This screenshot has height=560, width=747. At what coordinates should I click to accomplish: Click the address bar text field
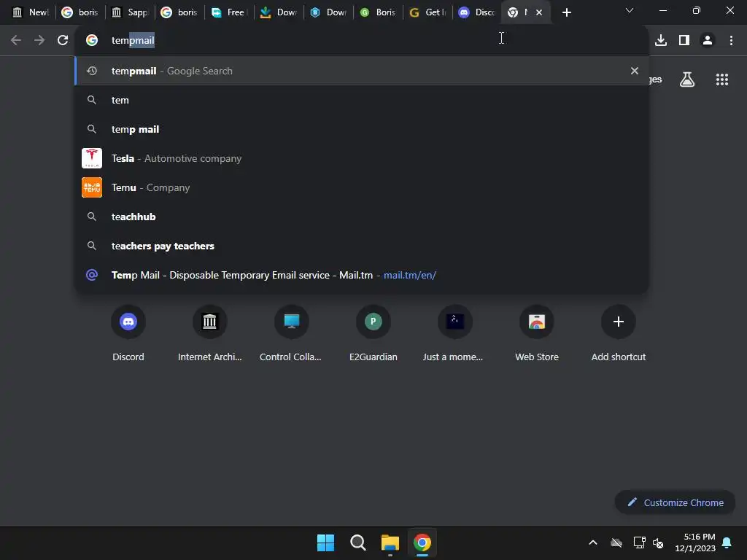click(362, 40)
